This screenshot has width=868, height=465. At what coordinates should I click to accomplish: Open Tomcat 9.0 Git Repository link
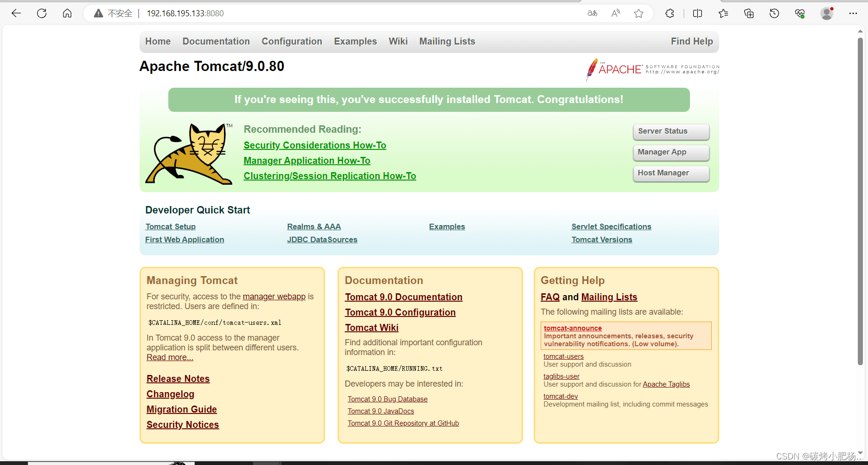403,423
